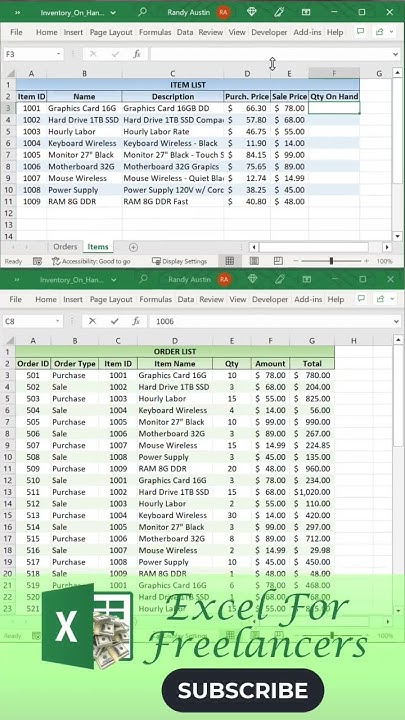Click 100% zoom level in top status bar
This screenshot has width=405, height=720.
click(384, 261)
